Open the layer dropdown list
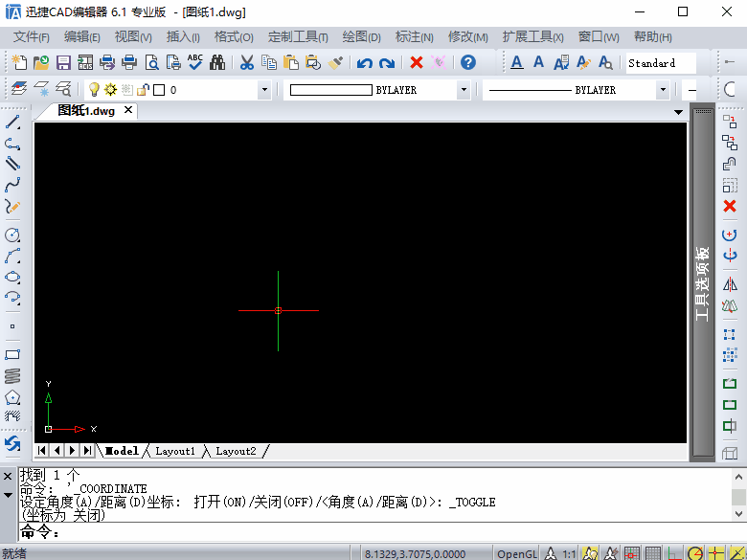The height and width of the screenshot is (560, 747). pos(264,90)
